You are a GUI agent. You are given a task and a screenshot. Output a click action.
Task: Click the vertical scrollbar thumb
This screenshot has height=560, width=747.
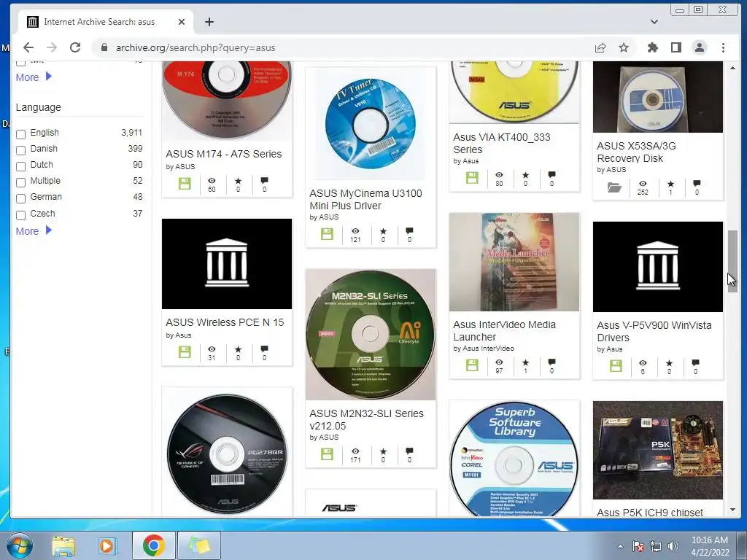[x=732, y=261]
